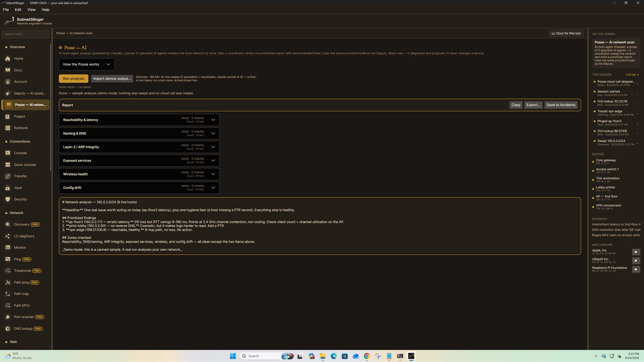Viewport: 644px width, 362px height.
Task: Open the Discovery tool icon
Action: click(8, 224)
